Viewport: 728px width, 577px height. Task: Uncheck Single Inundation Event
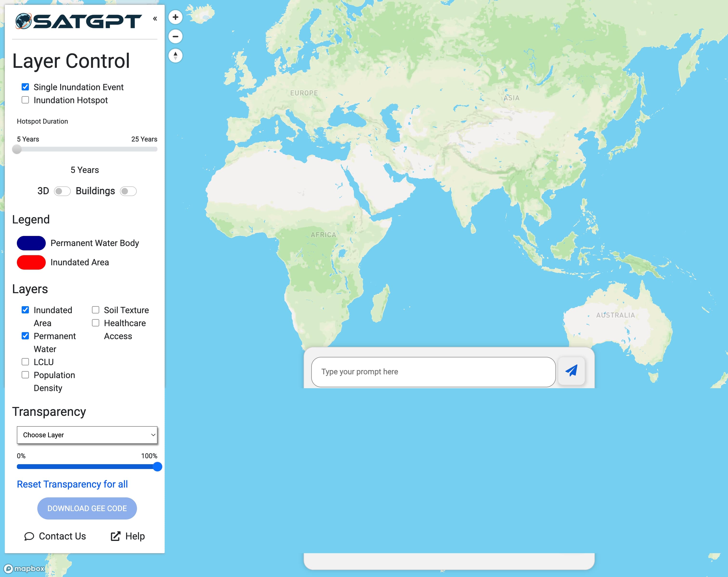point(25,87)
